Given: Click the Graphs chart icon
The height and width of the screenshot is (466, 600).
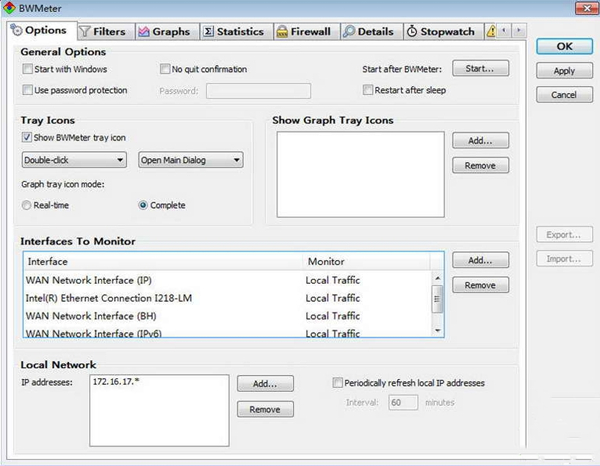Looking at the screenshot, I should point(144,32).
